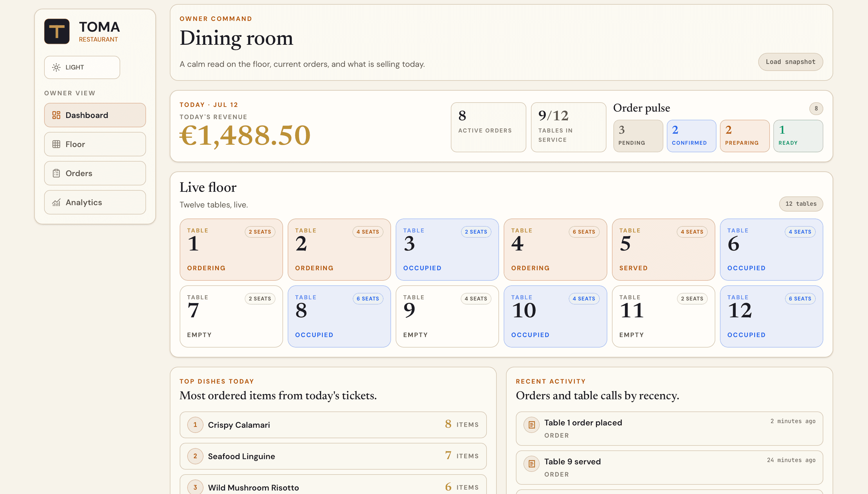The image size is (868, 494).
Task: Click rank 2 badge for Seafood Linguine
Action: coord(195,456)
